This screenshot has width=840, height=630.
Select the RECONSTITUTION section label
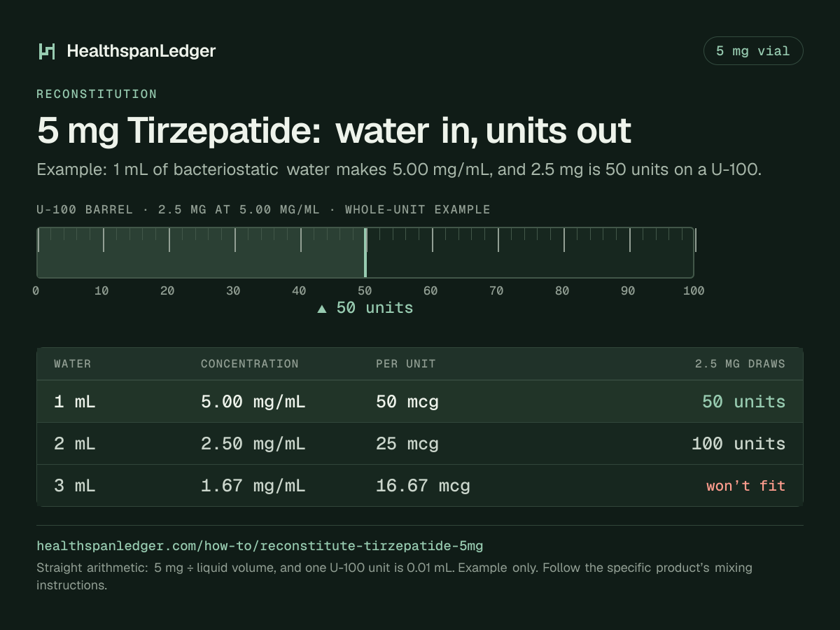pos(97,94)
